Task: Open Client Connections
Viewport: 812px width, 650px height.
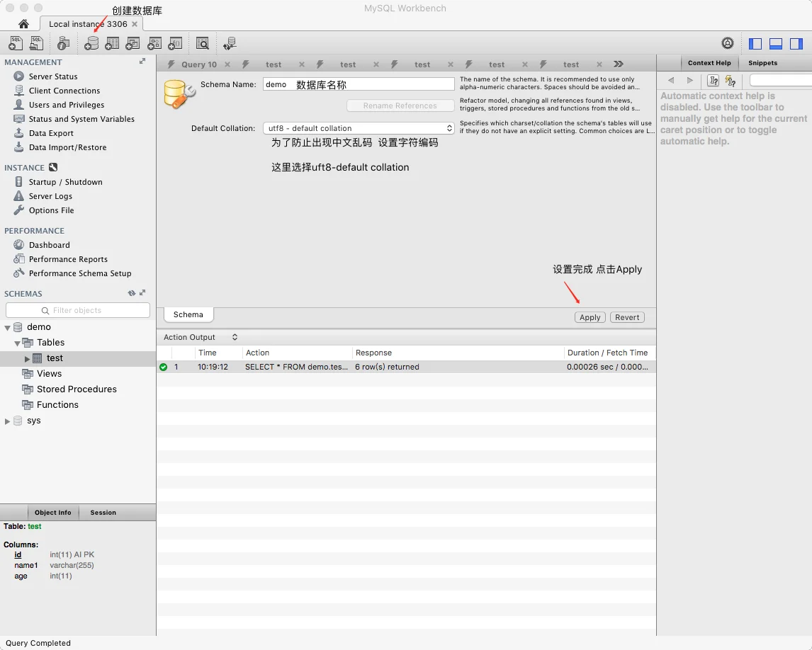Action: pyautogui.click(x=64, y=91)
